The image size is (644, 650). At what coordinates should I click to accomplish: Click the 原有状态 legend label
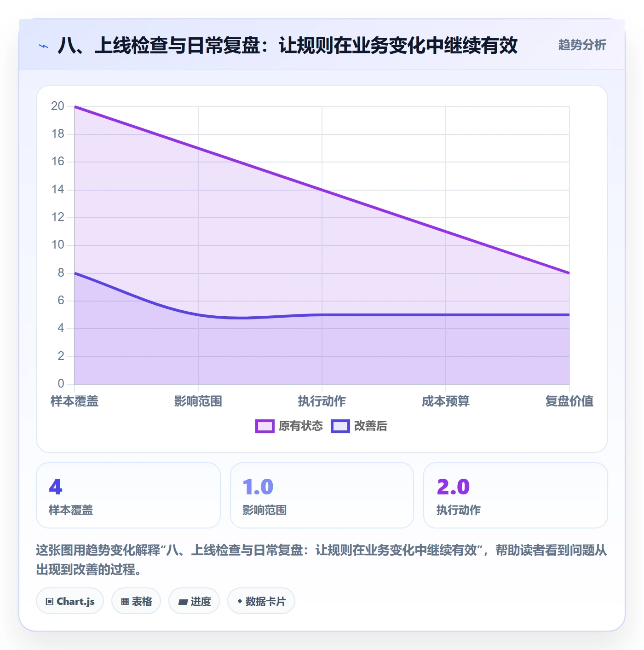(301, 426)
